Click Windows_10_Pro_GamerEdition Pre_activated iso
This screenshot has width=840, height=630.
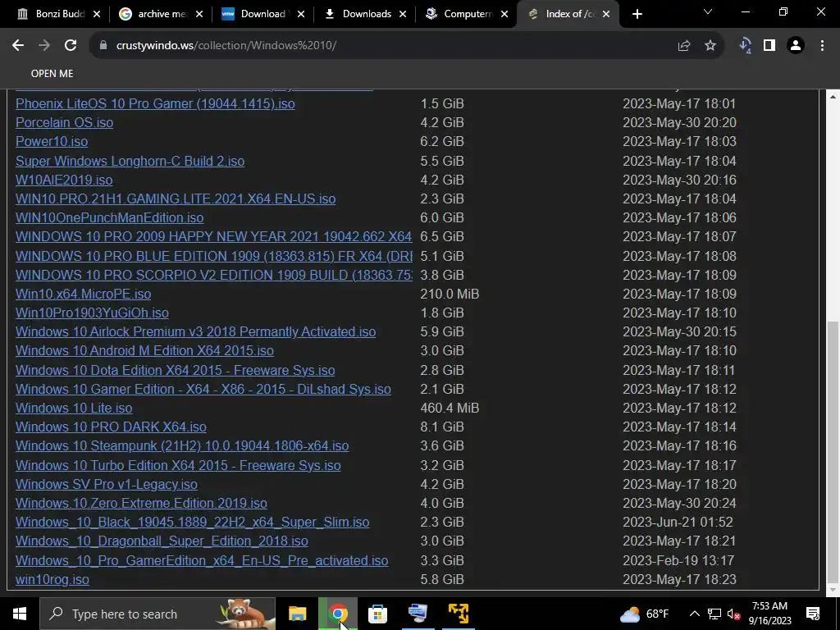pos(202,560)
